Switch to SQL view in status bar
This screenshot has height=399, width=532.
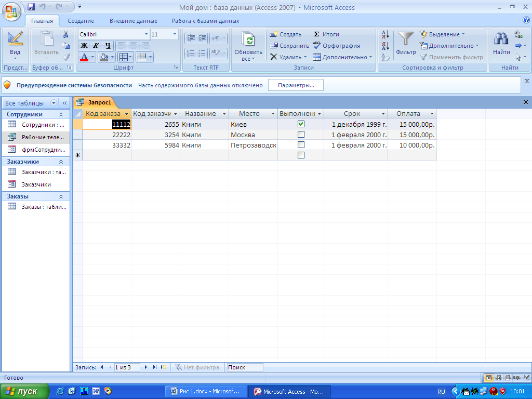coord(517,378)
